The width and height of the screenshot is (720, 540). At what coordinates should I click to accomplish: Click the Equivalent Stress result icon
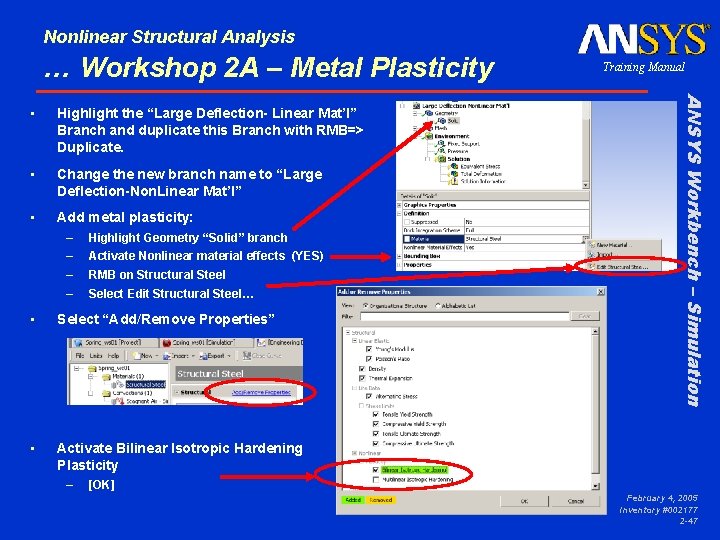[x=454, y=166]
